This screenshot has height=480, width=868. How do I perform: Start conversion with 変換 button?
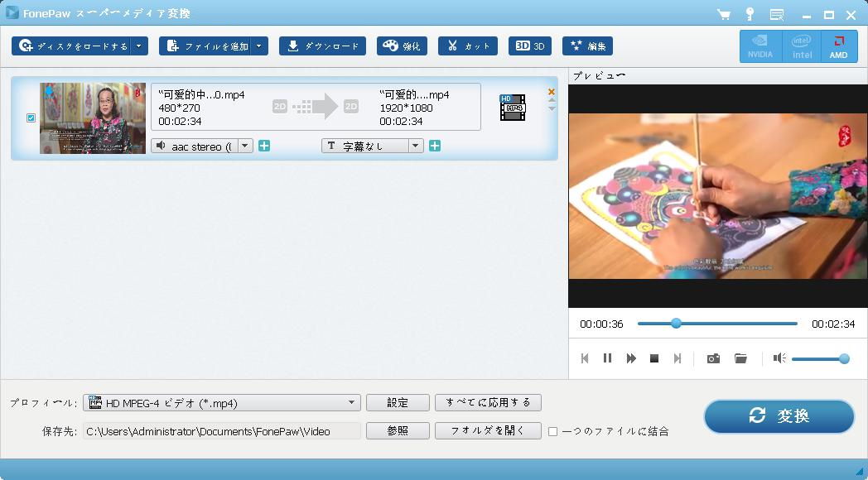779,415
